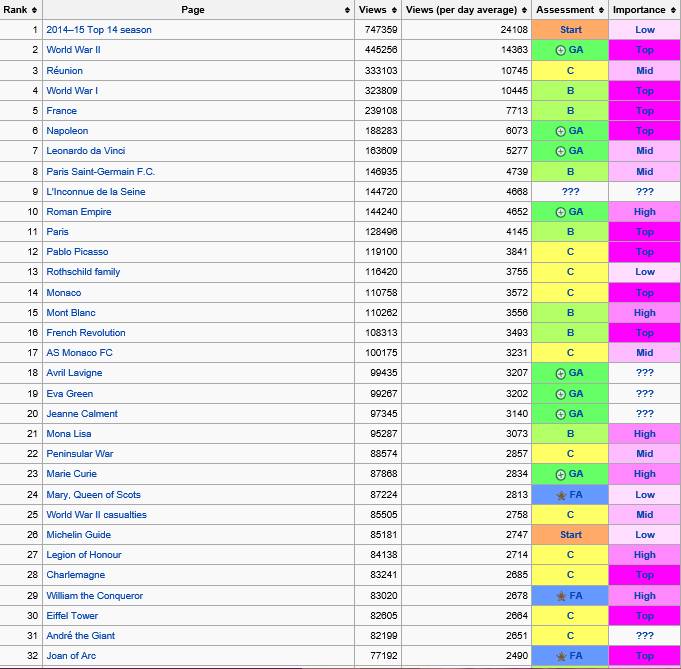Click B assessment in Mona Lisa row
Image resolution: width=681 pixels, height=669 pixels.
coord(570,434)
